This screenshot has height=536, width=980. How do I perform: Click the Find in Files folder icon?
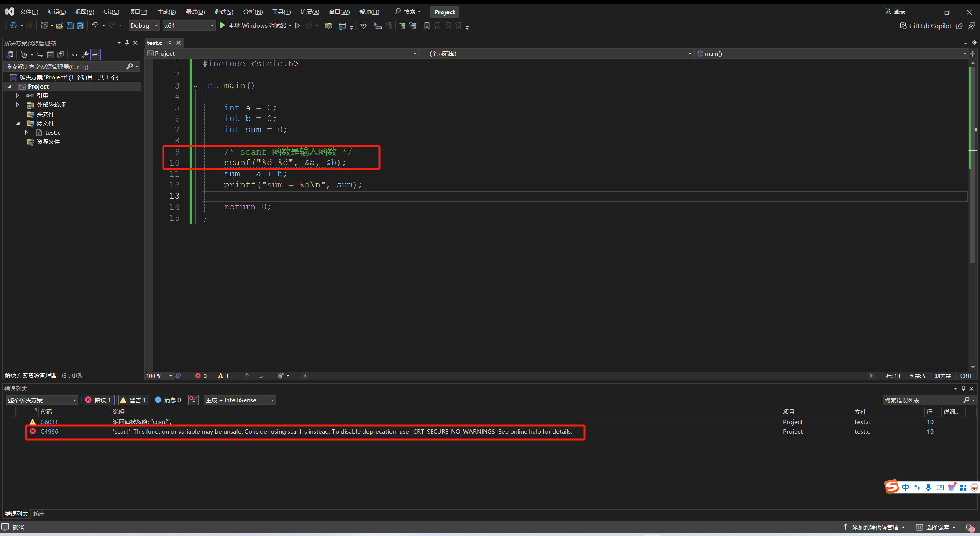[x=328, y=26]
